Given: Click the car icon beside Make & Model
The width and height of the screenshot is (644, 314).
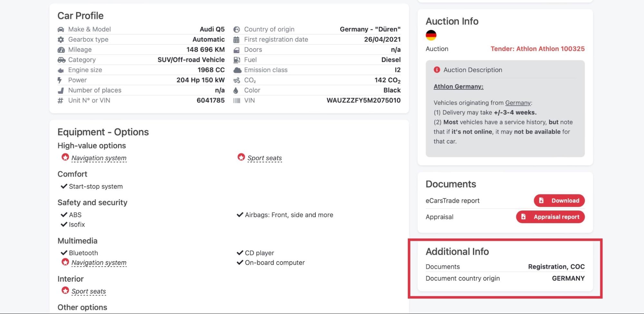Looking at the screenshot, I should tap(61, 30).
